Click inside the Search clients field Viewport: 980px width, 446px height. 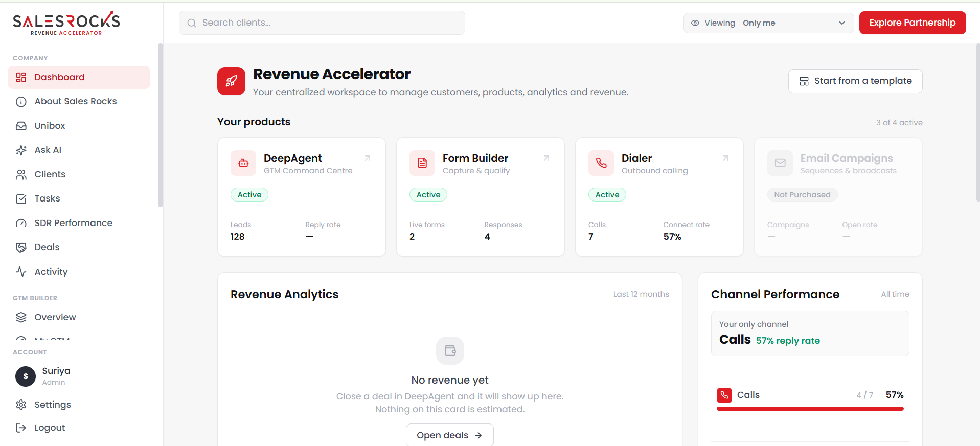(322, 23)
